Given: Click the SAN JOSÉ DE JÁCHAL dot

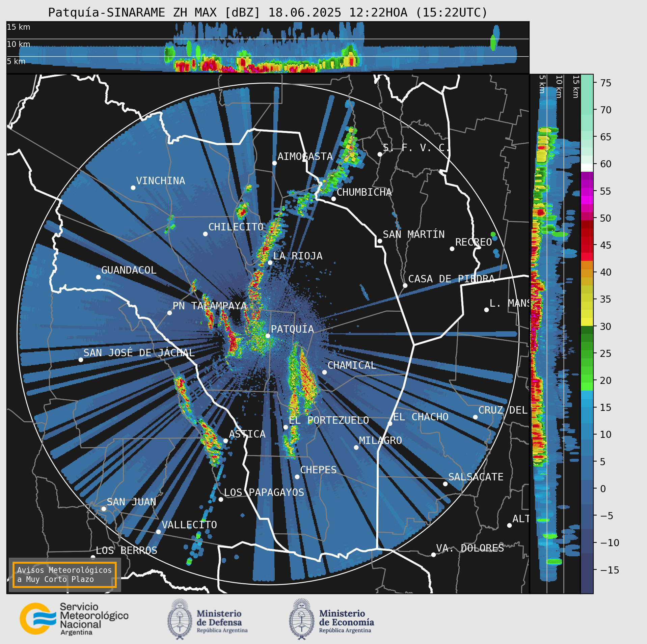Looking at the screenshot, I should tap(81, 360).
